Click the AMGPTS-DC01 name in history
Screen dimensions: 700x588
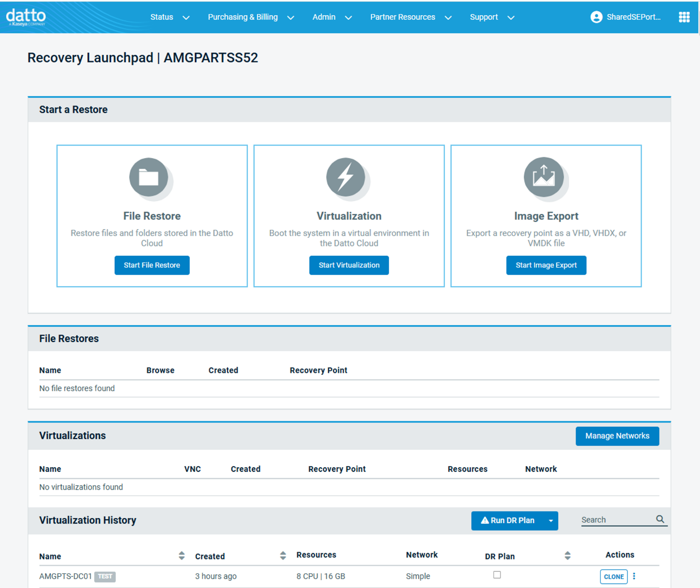pos(65,576)
